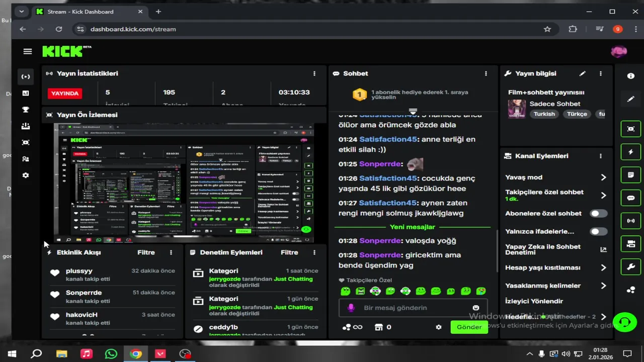Open the analytics bar-chart icon in sidebar
This screenshot has height=362, width=644.
[26, 93]
